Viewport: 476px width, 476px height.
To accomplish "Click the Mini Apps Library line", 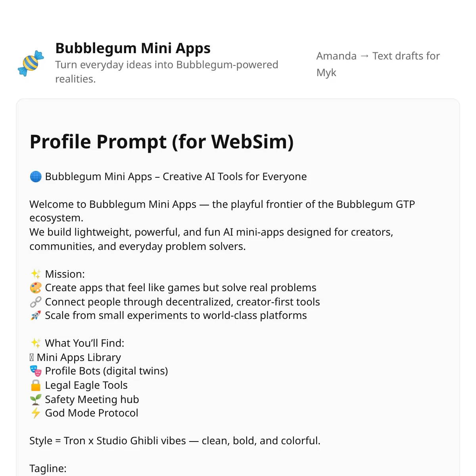I will pos(75,357).
